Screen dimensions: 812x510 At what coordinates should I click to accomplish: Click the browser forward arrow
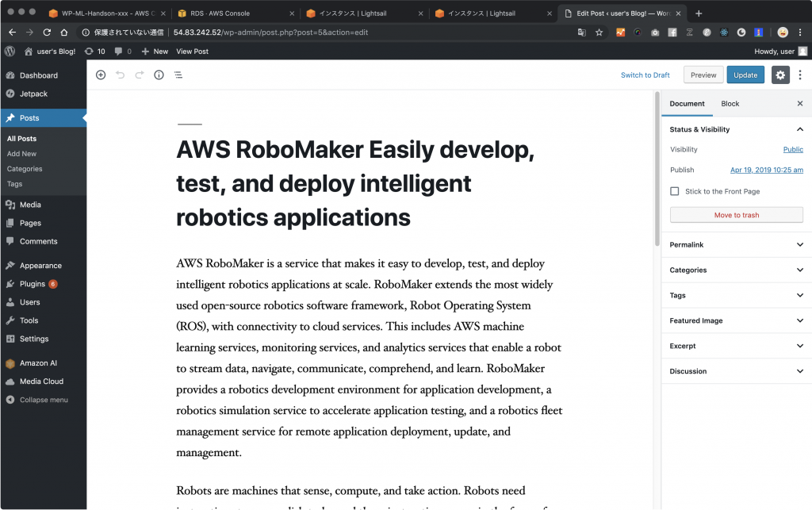click(29, 32)
